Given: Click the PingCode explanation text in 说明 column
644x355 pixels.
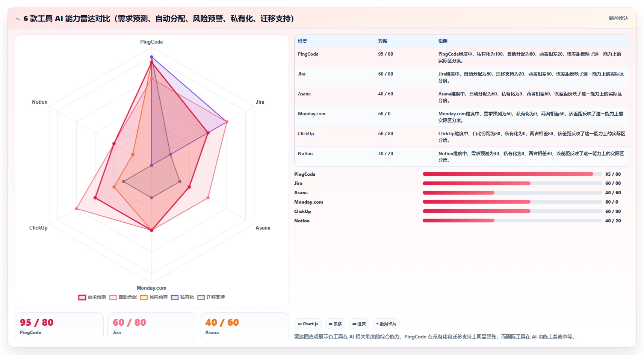Looking at the screenshot, I should point(530,57).
